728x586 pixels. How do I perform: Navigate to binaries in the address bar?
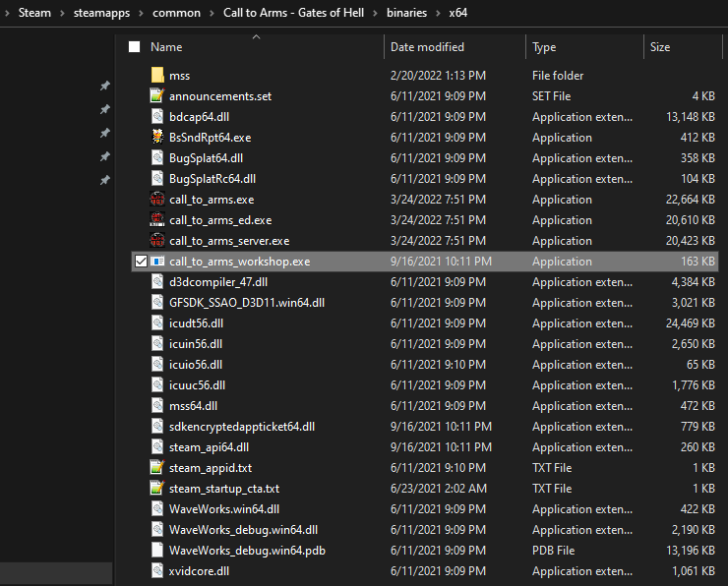(406, 13)
